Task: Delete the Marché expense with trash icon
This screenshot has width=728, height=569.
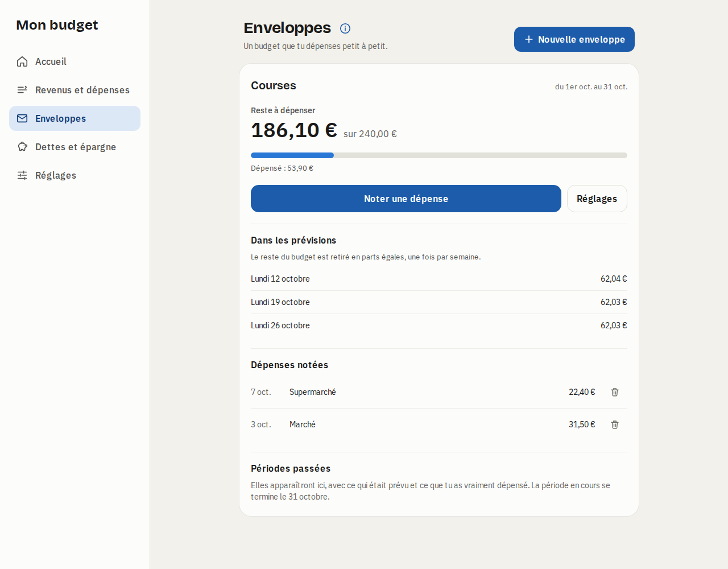Action: (x=615, y=424)
